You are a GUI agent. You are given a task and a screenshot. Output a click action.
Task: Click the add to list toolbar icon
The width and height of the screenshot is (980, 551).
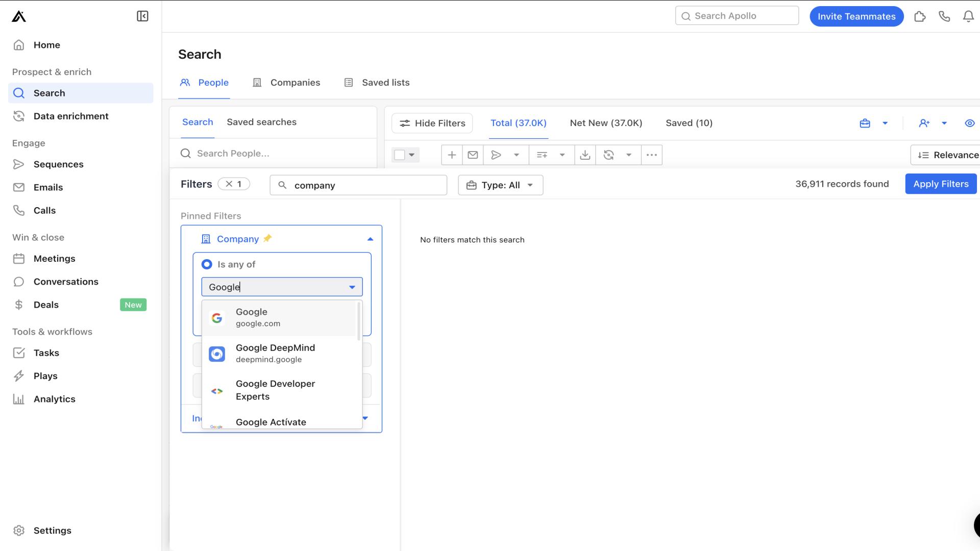[542, 155]
